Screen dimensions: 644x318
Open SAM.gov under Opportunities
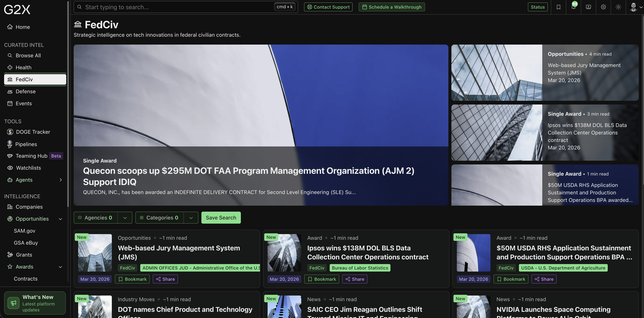coord(24,231)
